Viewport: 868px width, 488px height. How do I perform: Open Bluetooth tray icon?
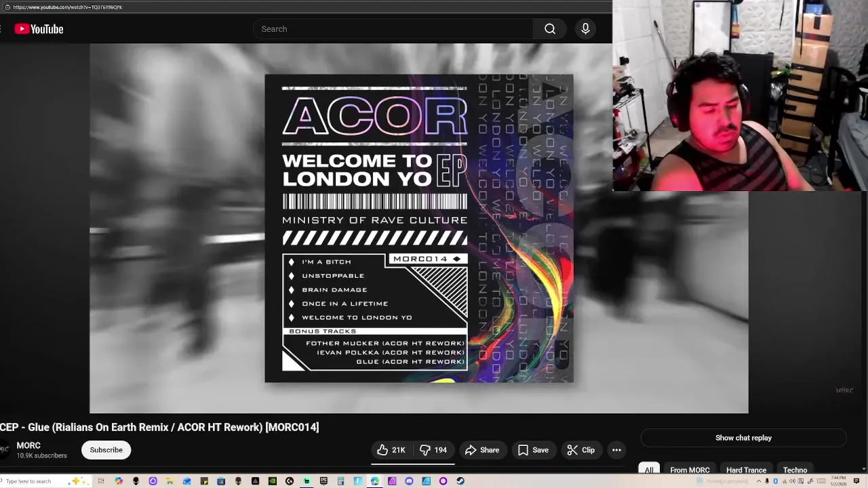(775, 481)
